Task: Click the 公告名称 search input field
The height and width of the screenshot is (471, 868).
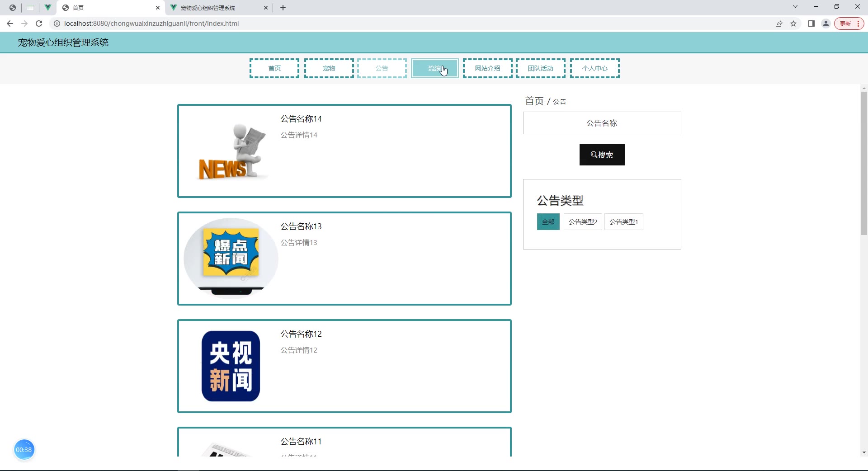Action: pos(602,123)
